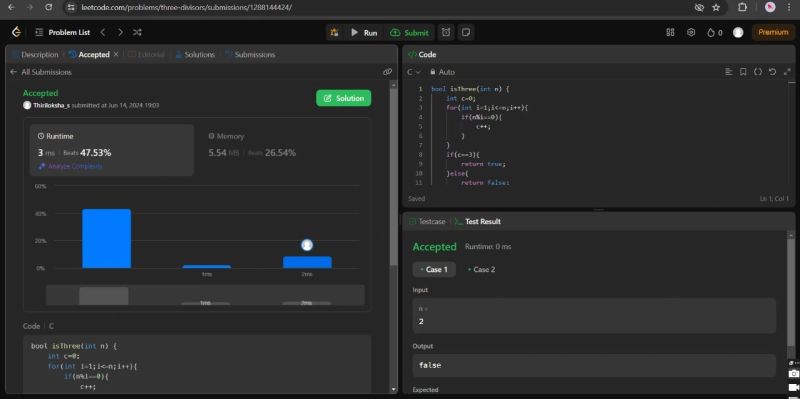Click the LeetCode logo icon
Image resolution: width=800 pixels, height=399 pixels.
[x=16, y=32]
